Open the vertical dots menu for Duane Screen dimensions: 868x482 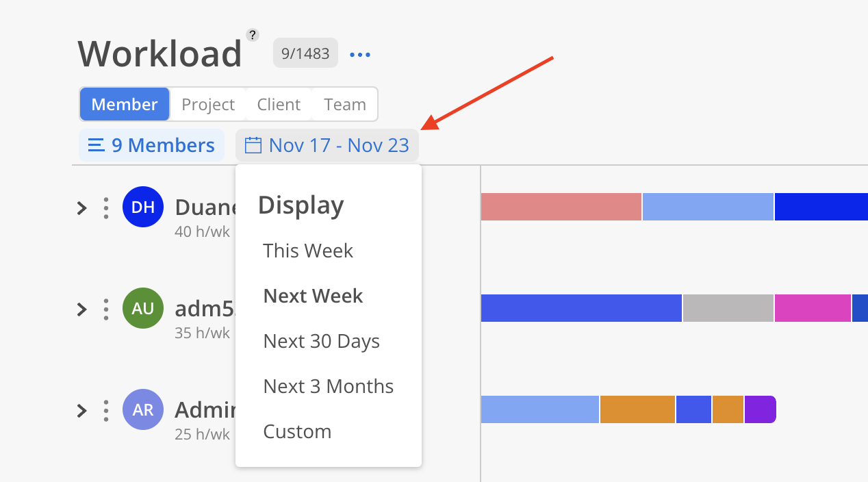(x=105, y=208)
